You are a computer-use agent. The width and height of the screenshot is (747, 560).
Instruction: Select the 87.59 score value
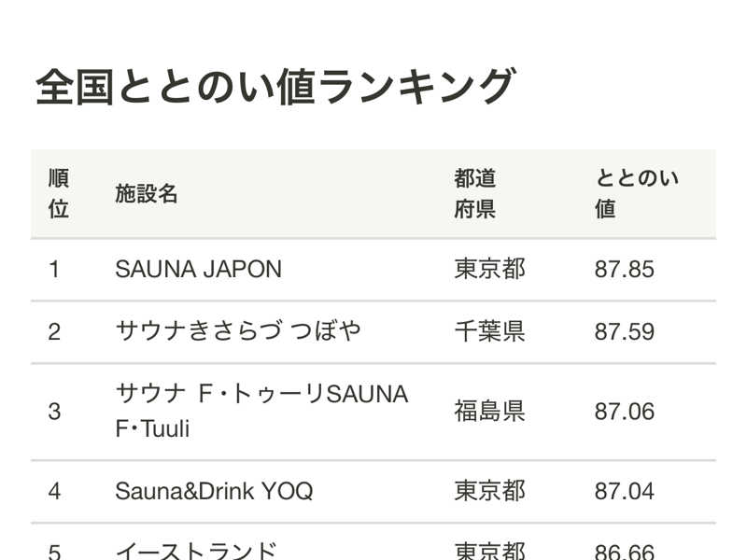point(625,331)
